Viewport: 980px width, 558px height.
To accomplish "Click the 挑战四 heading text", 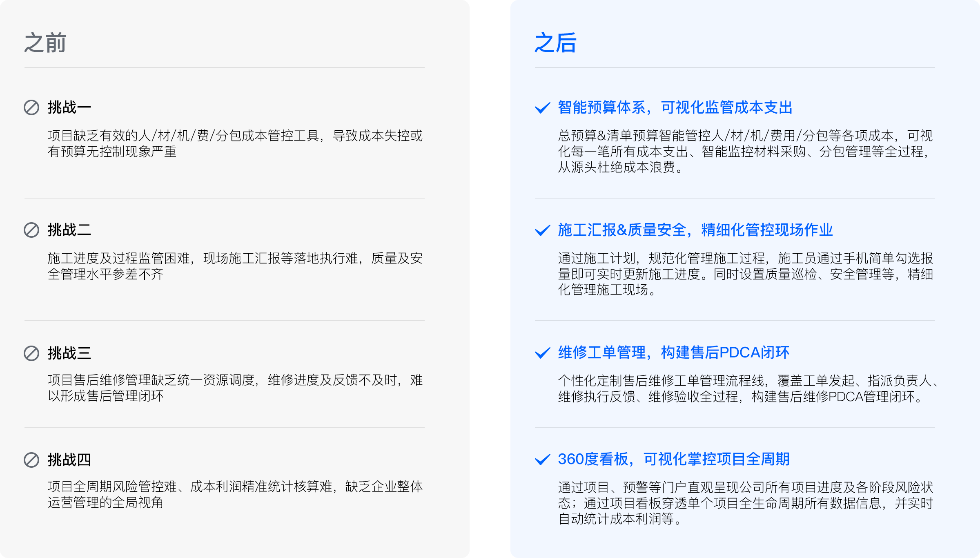I will click(69, 460).
